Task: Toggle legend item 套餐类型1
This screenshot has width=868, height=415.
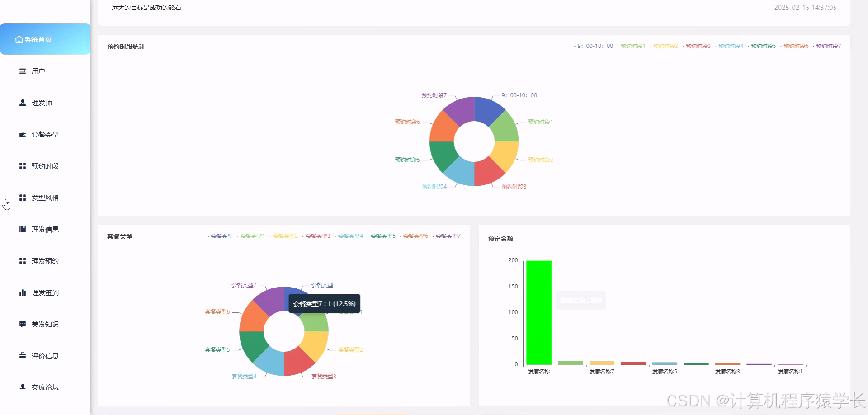Action: pos(251,236)
